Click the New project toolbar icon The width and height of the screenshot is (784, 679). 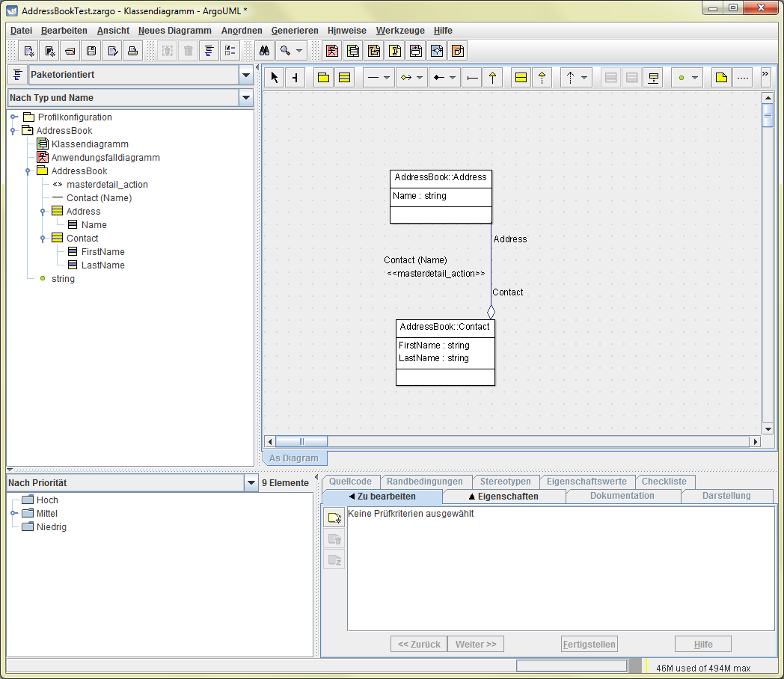tap(28, 52)
